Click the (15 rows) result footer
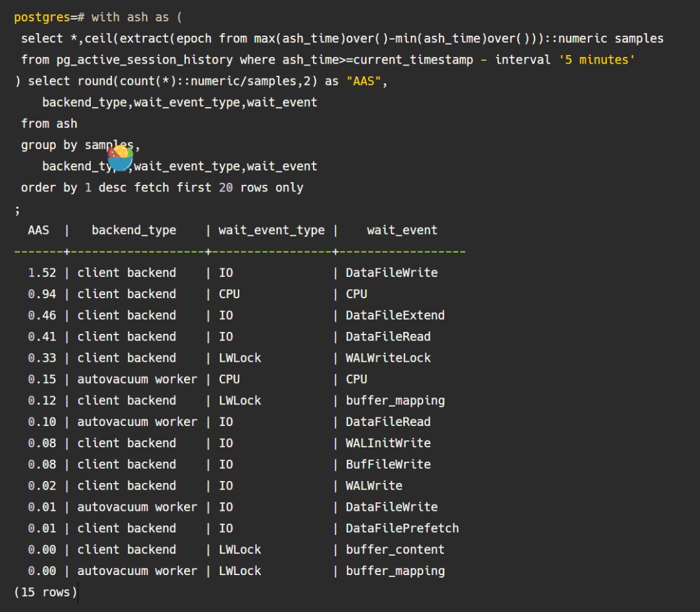Screen dimensions: 700x612 click(45, 592)
